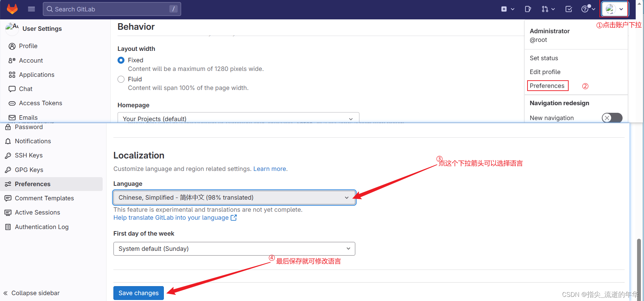Click the User Settings title

(42, 29)
